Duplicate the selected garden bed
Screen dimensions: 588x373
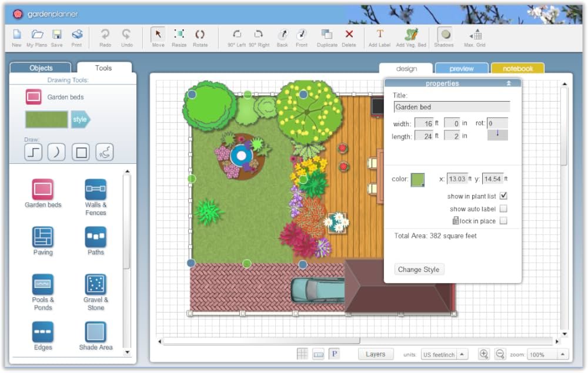tap(326, 36)
